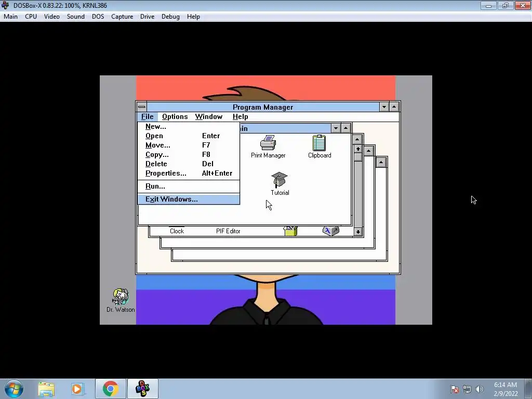Choose Open from the File menu
This screenshot has width=532, height=399.
pos(189,136)
